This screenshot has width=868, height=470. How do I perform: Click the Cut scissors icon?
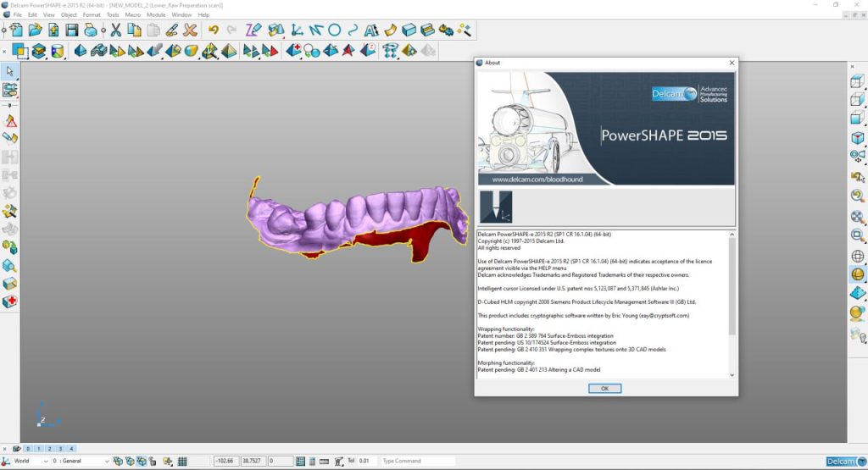pos(115,30)
